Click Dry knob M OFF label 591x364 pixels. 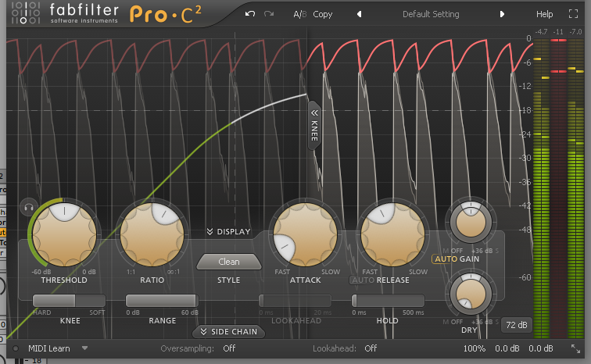(x=453, y=322)
